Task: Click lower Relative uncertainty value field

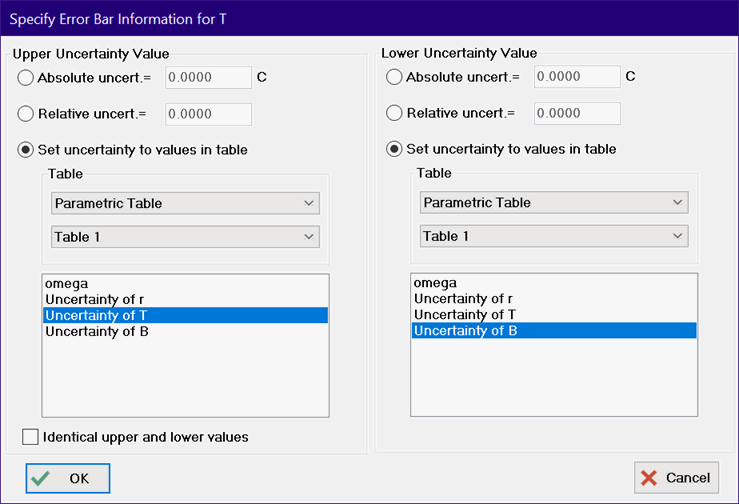Action: (577, 113)
